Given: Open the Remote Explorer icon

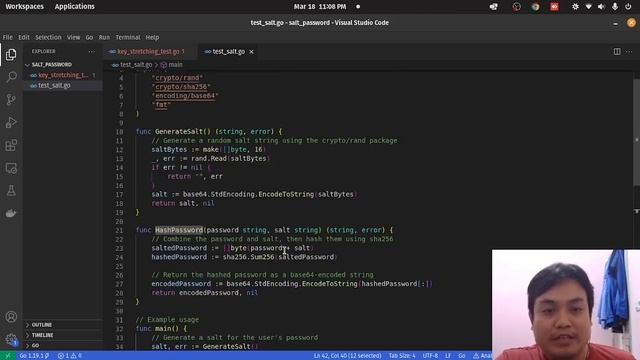Looking at the screenshot, I should pos(11,168).
